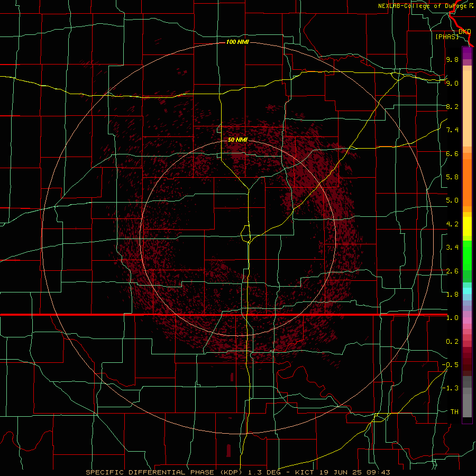Click the dark purple segment atop the color bar
The width and height of the screenshot is (476, 476).
pyautogui.click(x=467, y=53)
